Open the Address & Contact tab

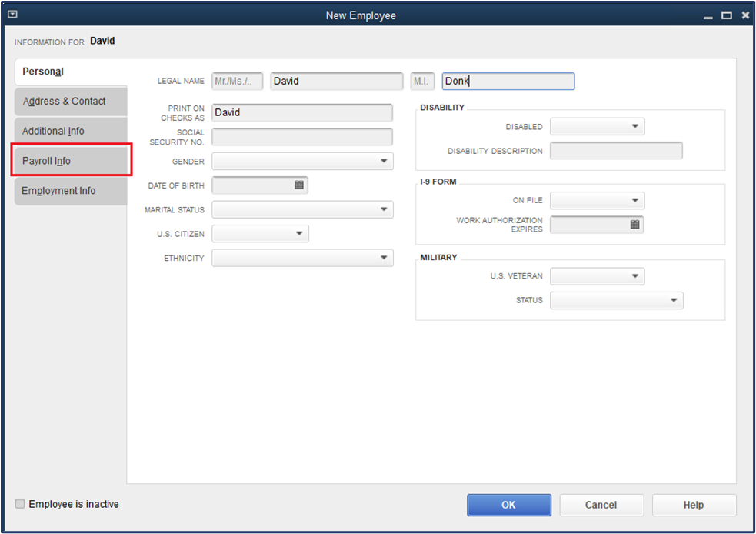coord(71,101)
